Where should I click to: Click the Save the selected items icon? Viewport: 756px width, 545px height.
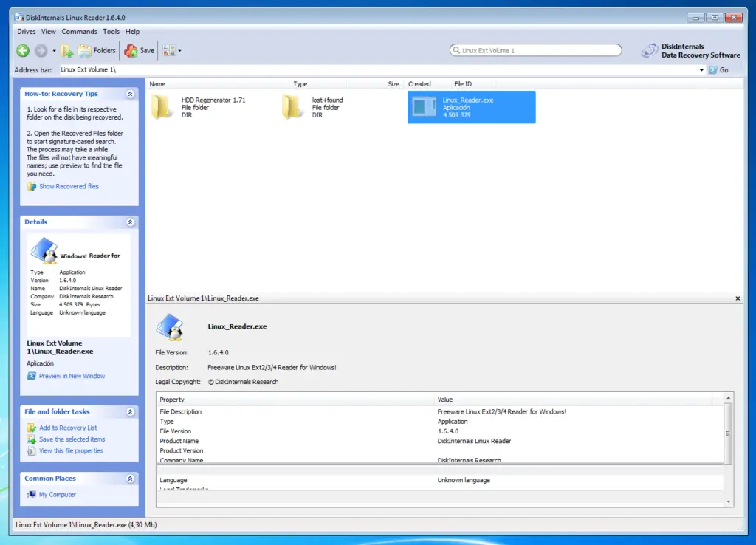pyautogui.click(x=31, y=439)
